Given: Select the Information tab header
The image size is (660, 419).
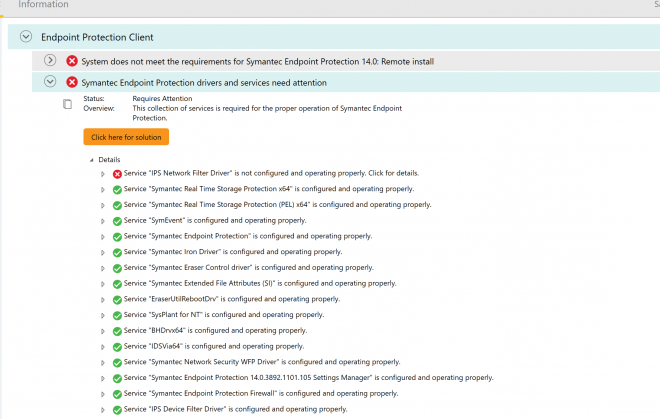Looking at the screenshot, I should [x=43, y=4].
